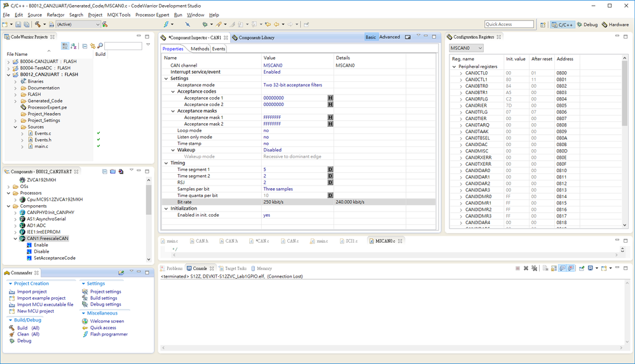Viewport: 635px width, 364px height.
Task: Click the D format button for RSJ
Action: [330, 182]
